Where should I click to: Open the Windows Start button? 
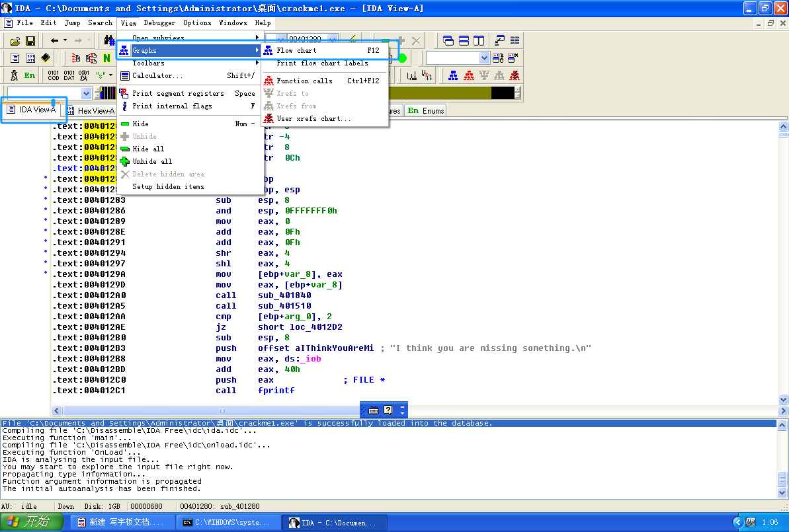tap(31, 522)
